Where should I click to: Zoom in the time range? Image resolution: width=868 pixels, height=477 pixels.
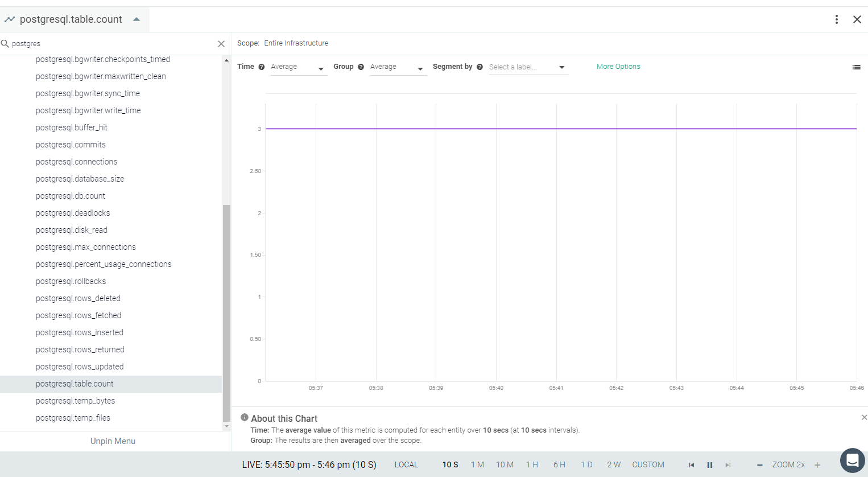[817, 465]
